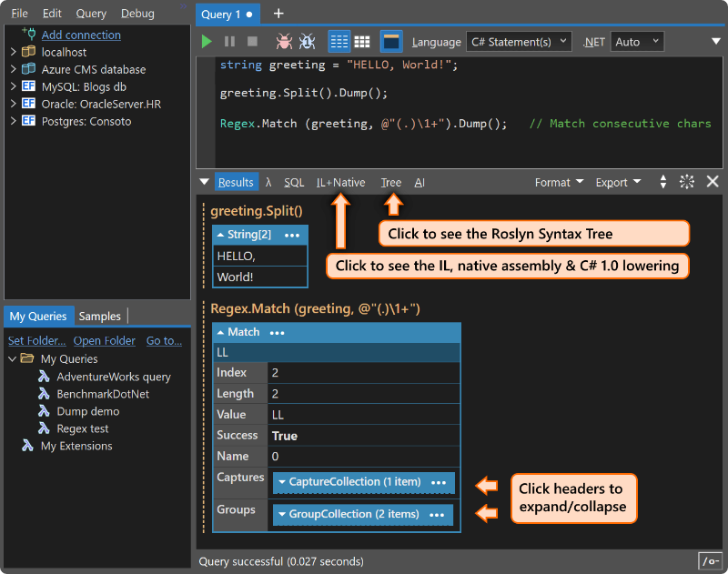728x574 pixels.
Task: Click the sparkle icon next to Export
Action: click(x=687, y=182)
